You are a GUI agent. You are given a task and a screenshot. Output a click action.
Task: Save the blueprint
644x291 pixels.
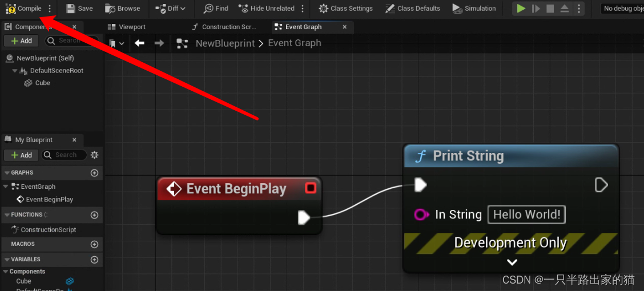click(80, 8)
